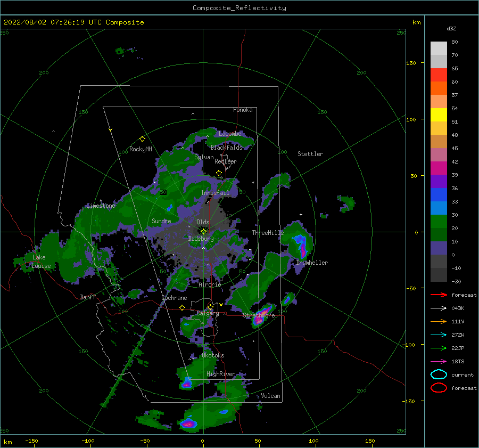Click the yellow diamond marker near RockyMH
Image resolution: width=479 pixels, height=448 pixels.
[142, 139]
